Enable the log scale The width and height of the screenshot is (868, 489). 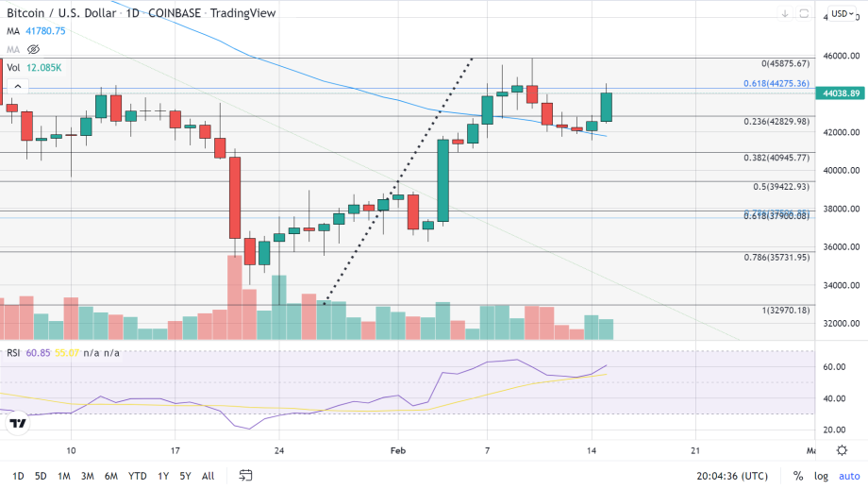point(822,476)
